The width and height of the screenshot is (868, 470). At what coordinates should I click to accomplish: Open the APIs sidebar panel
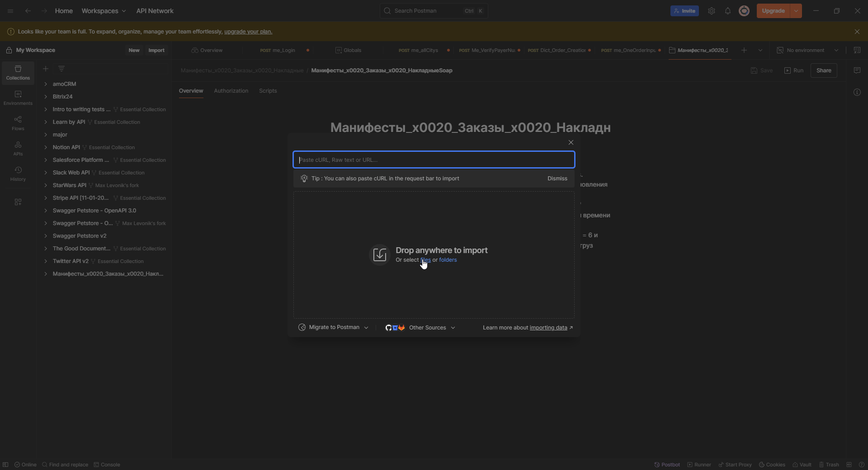coord(18,149)
